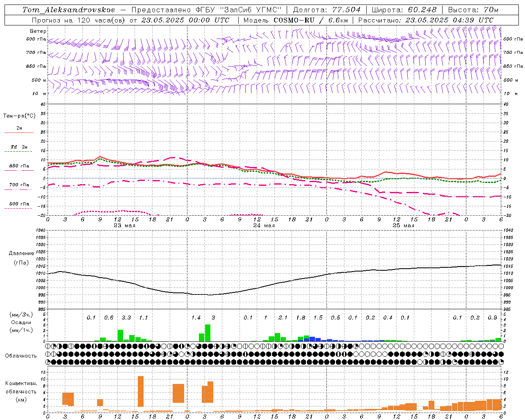Select the latitude value Широта: 60.248

coord(404,10)
